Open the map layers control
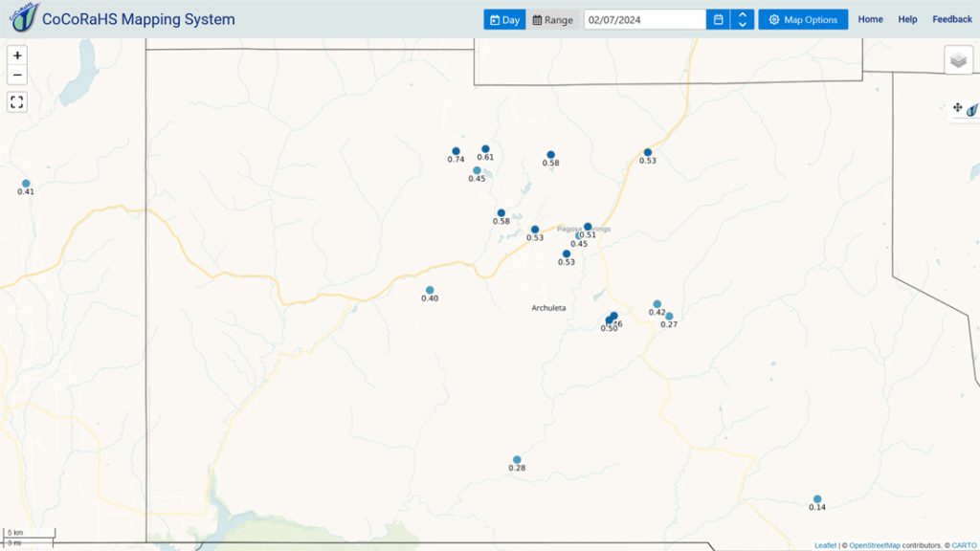This screenshot has width=980, height=551. [958, 60]
